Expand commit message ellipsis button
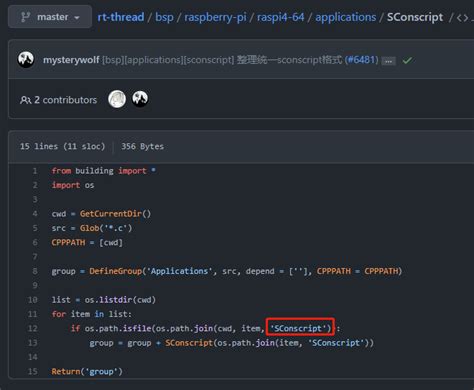Image resolution: width=474 pixels, height=390 pixels. point(388,61)
